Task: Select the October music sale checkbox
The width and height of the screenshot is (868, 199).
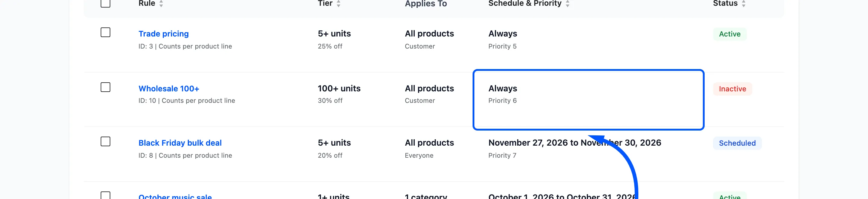Action: [x=105, y=195]
